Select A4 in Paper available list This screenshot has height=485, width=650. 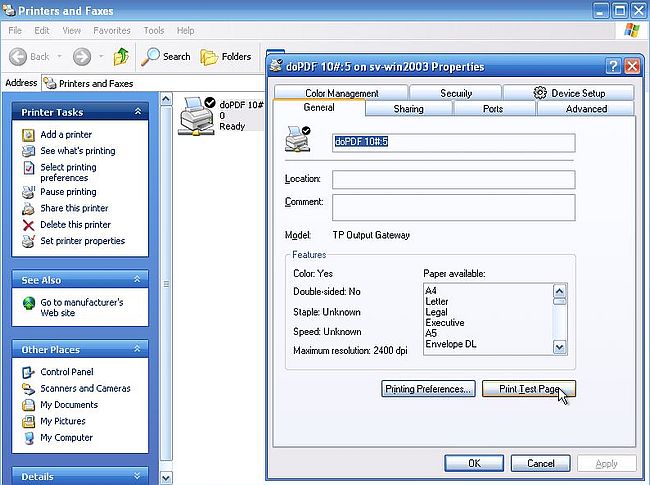[431, 291]
